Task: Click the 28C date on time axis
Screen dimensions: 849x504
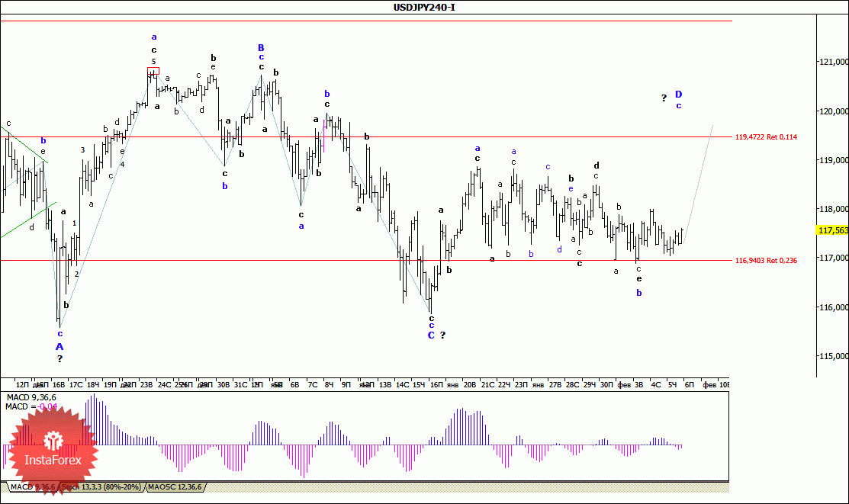Action: click(x=572, y=384)
